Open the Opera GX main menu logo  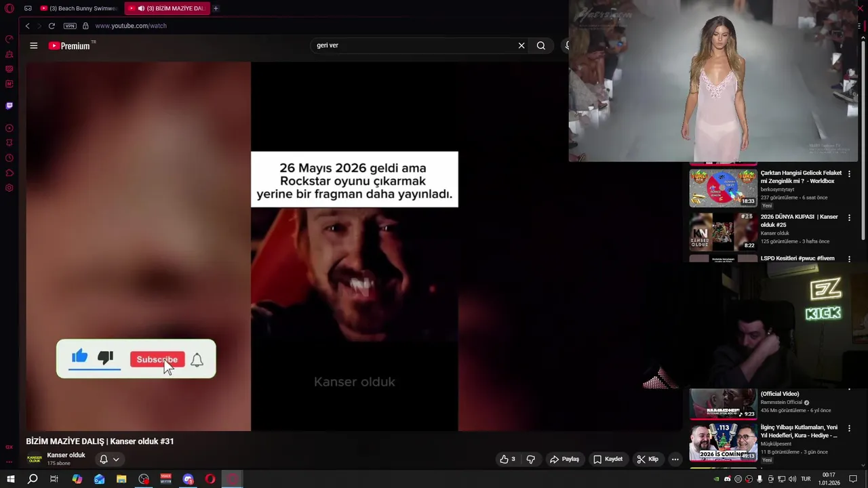[9, 8]
